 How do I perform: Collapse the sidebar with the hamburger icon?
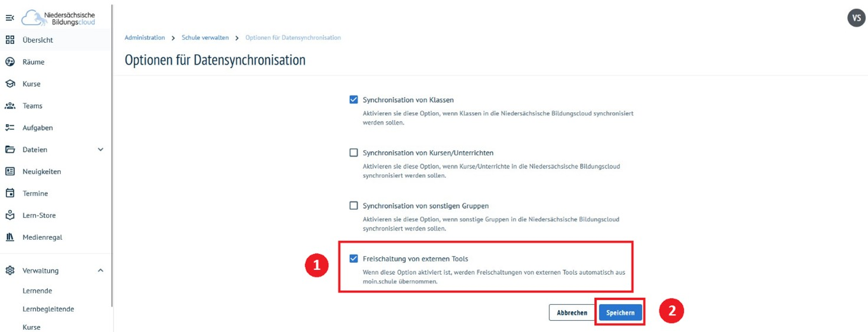tap(9, 18)
